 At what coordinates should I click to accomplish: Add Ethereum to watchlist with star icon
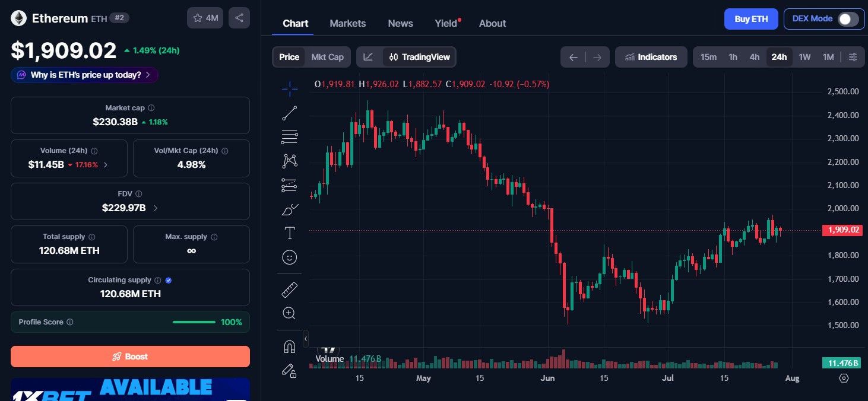click(205, 18)
